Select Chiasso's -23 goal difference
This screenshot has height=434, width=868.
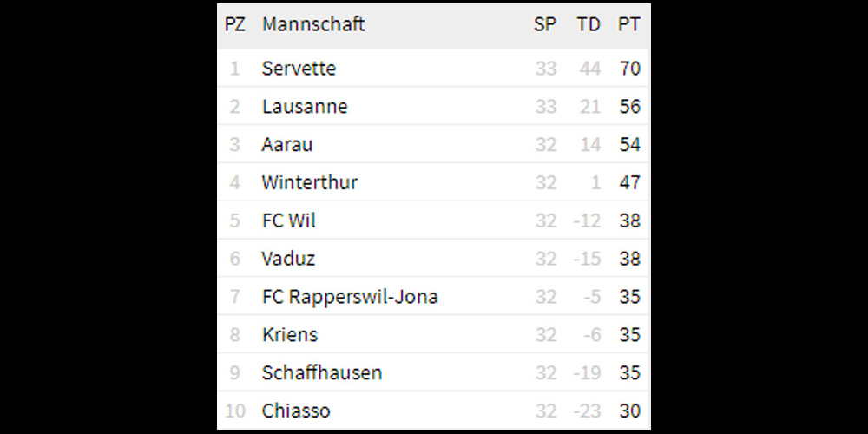587,411
